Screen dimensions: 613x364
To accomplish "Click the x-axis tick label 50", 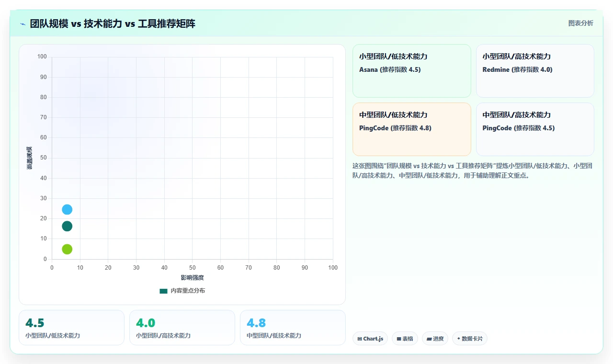I will (x=193, y=267).
